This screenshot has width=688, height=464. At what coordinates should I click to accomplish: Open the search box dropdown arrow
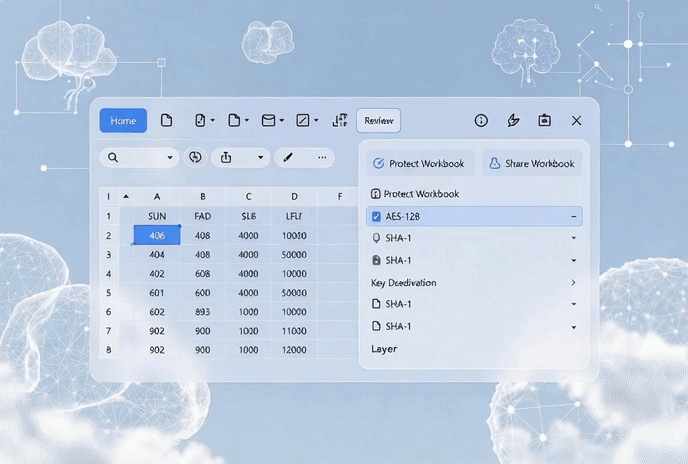coord(170,158)
